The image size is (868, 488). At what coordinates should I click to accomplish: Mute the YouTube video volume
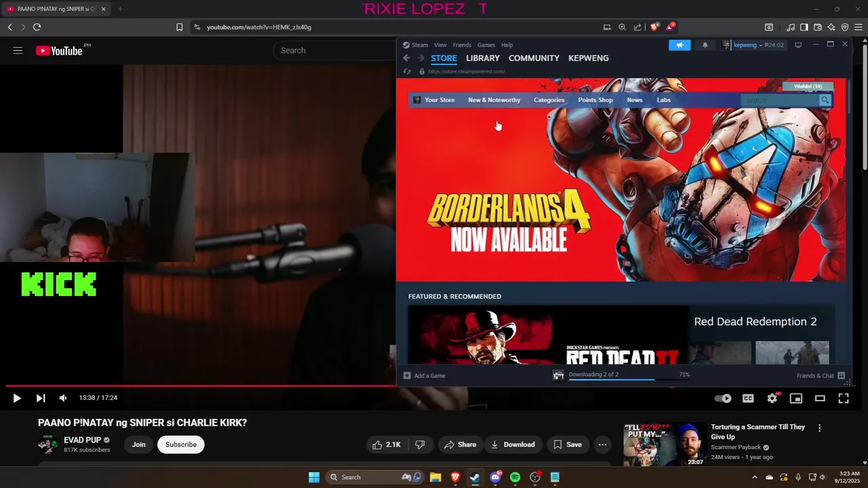62,399
